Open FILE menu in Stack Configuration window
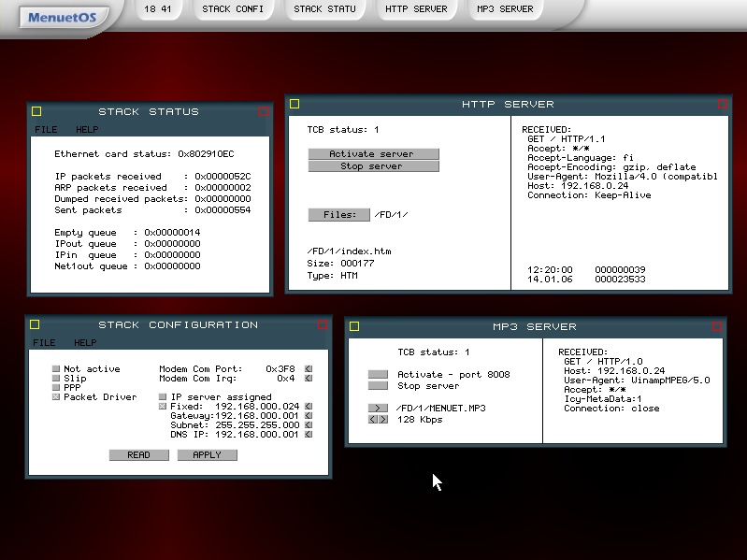Screen dimensions: 747x560 click(44, 343)
